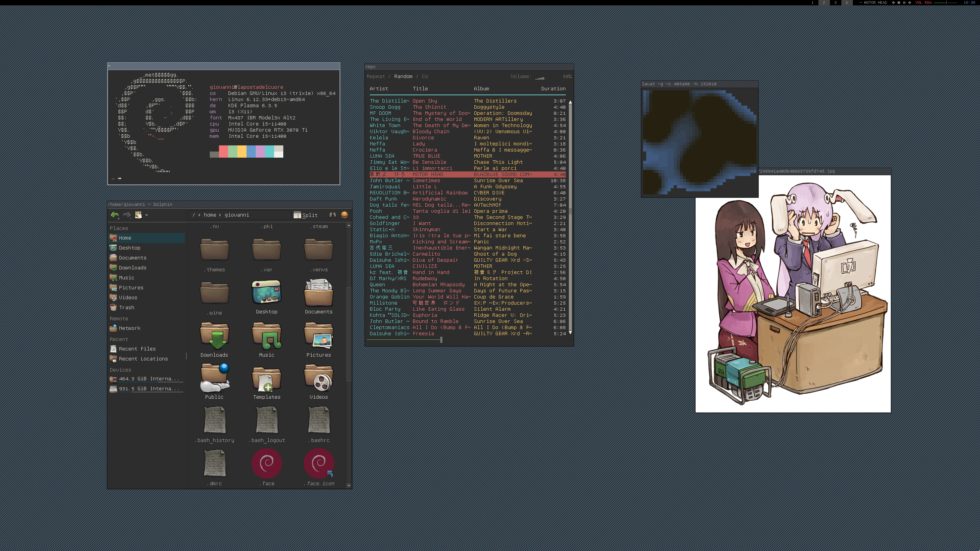Click the rmpc Volume bar indicator

click(x=540, y=78)
